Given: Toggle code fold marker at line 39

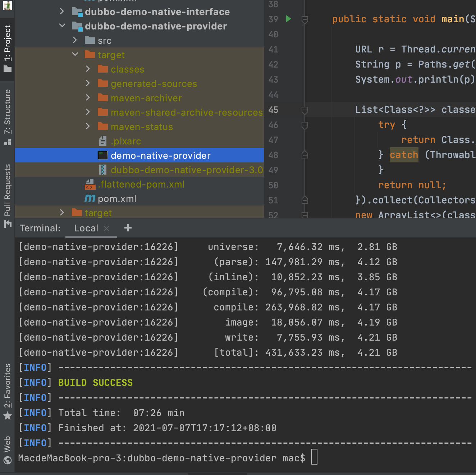Looking at the screenshot, I should point(305,19).
